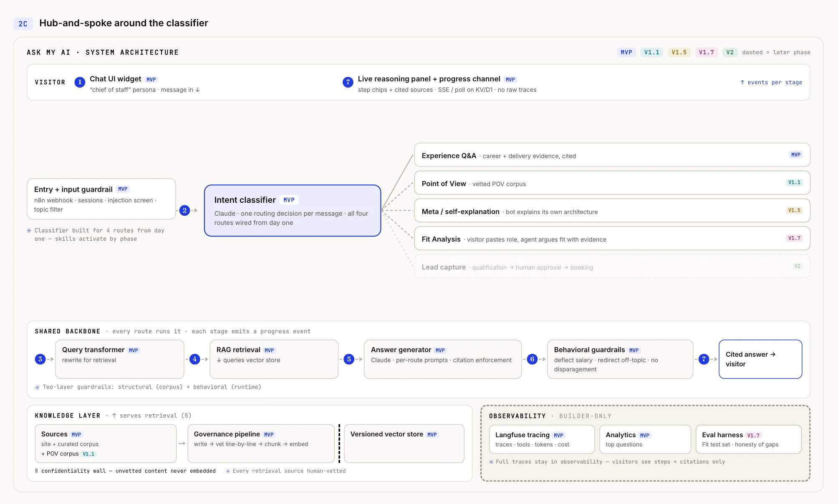Click step 7 circle before Cited answer box
Screen dimensions: 838x504
[x=704, y=359]
